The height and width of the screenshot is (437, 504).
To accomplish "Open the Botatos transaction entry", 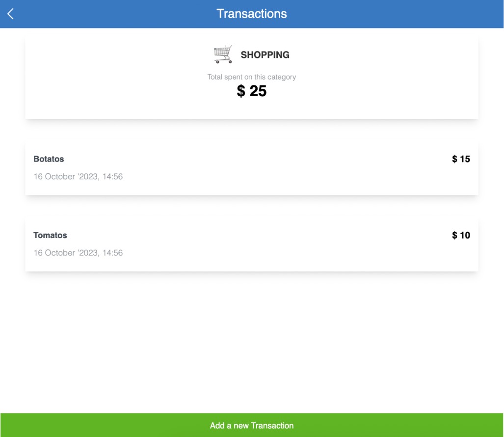I will click(251, 167).
